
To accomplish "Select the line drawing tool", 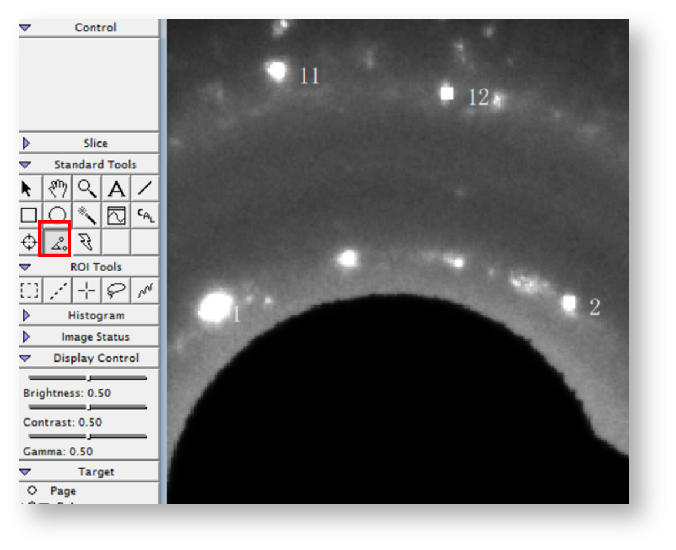I will click(x=145, y=188).
